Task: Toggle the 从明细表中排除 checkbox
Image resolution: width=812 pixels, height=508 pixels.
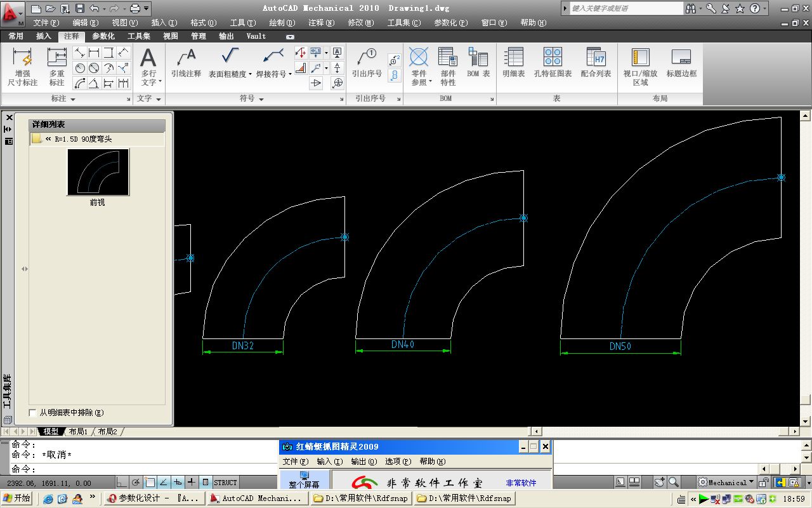Action: click(33, 413)
